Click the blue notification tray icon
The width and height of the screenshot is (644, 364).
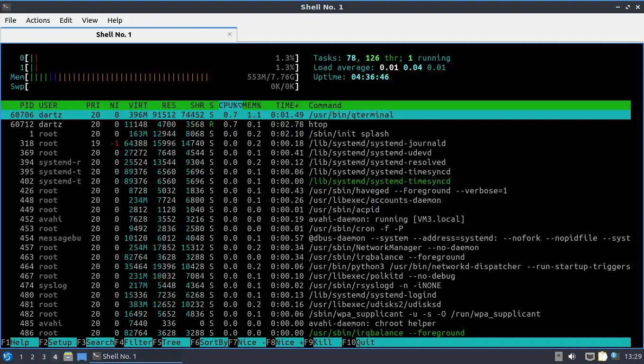pyautogui.click(x=615, y=356)
